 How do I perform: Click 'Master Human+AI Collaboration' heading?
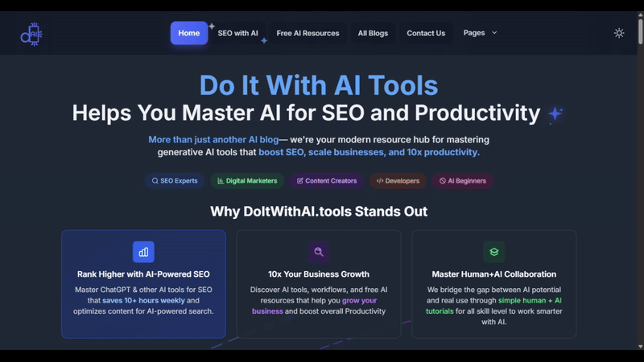[494, 274]
